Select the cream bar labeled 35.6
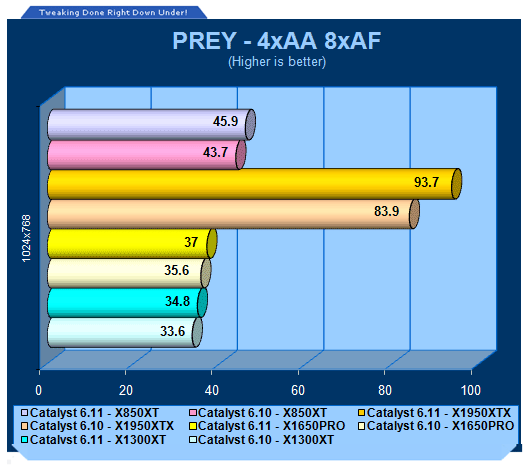Viewport: 530px width, 468px height. pos(129,273)
